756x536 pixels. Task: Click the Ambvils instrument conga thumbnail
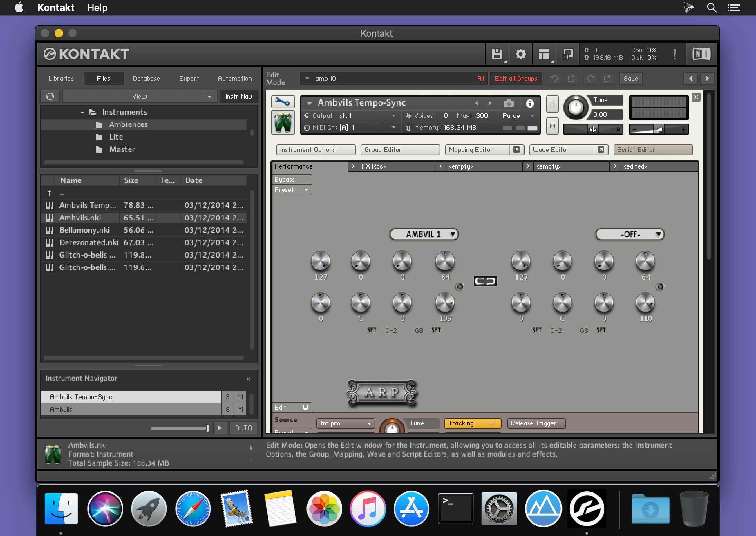(x=283, y=122)
